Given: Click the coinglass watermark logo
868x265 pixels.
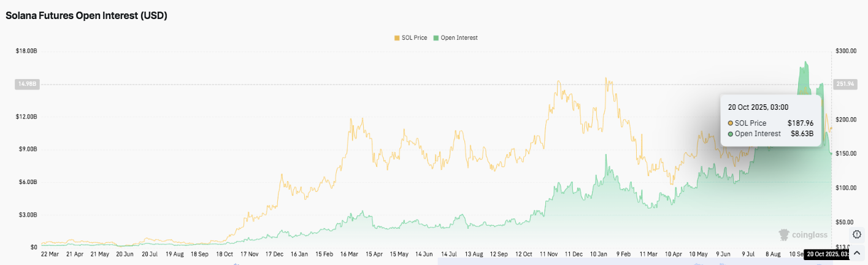Looking at the screenshot, I should click(x=802, y=234).
